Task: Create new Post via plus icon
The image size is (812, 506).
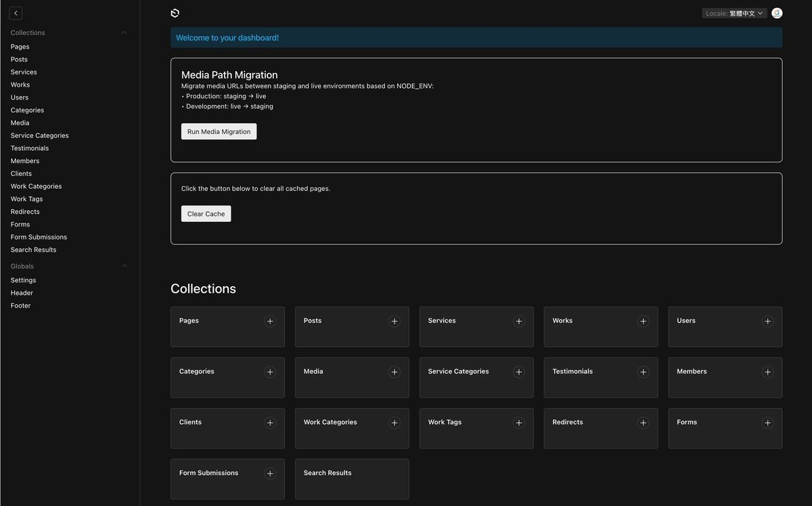Action: pos(394,321)
